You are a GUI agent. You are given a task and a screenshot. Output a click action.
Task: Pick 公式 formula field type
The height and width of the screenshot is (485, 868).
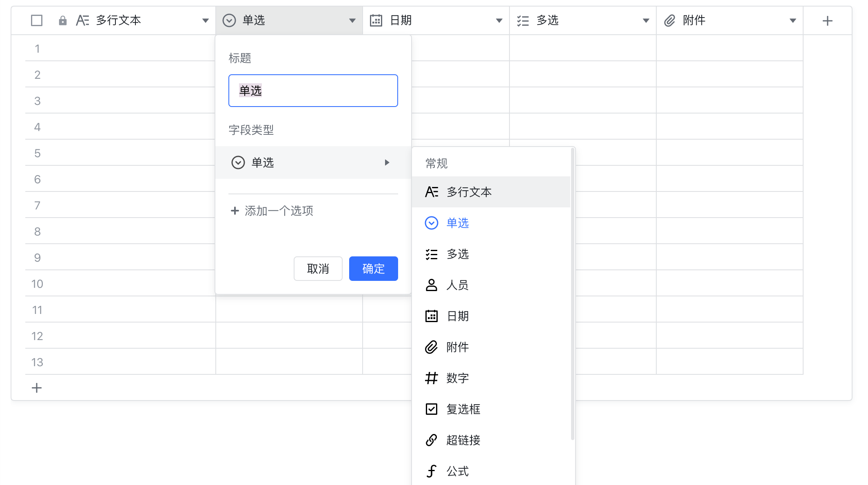tap(457, 471)
